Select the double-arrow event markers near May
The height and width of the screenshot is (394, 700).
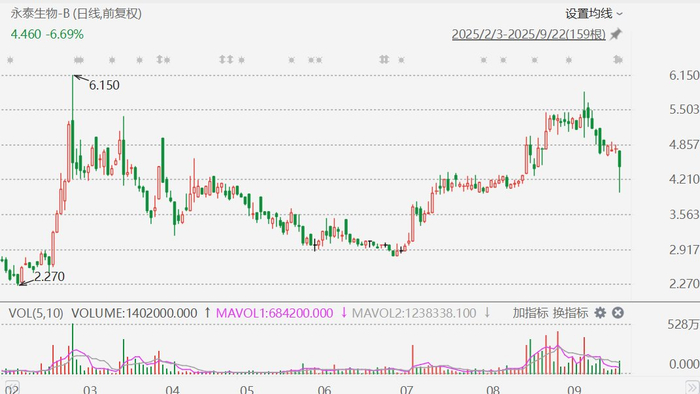[226, 59]
